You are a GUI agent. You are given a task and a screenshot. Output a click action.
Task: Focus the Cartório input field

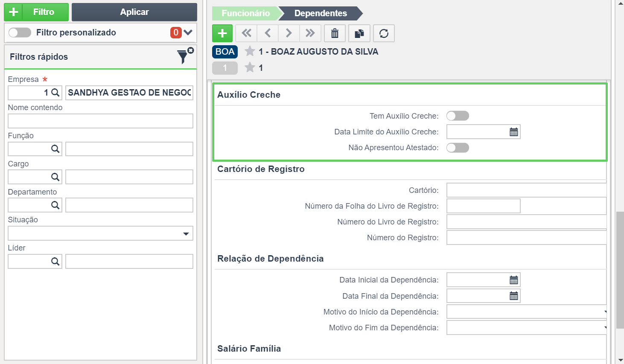527,190
